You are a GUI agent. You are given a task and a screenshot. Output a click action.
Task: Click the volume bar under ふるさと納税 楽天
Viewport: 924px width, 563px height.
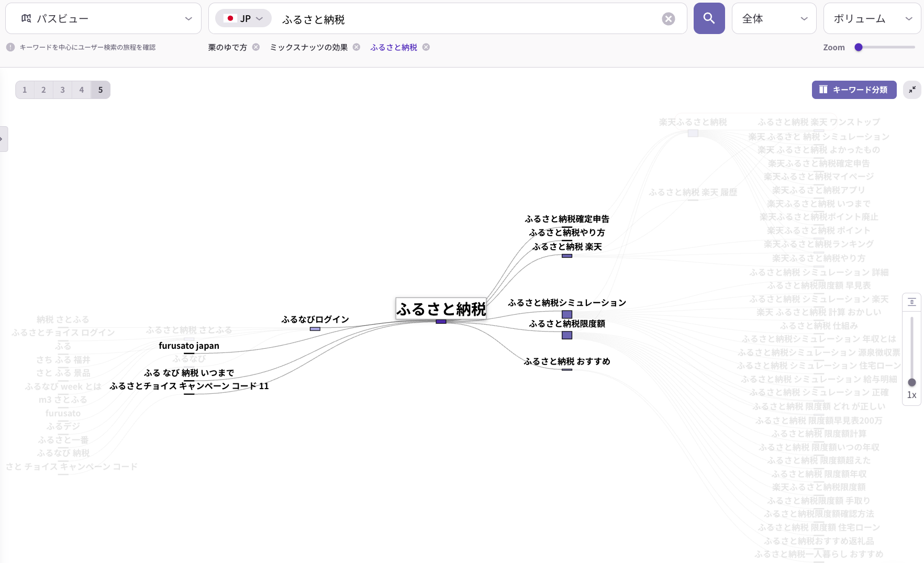tap(567, 256)
